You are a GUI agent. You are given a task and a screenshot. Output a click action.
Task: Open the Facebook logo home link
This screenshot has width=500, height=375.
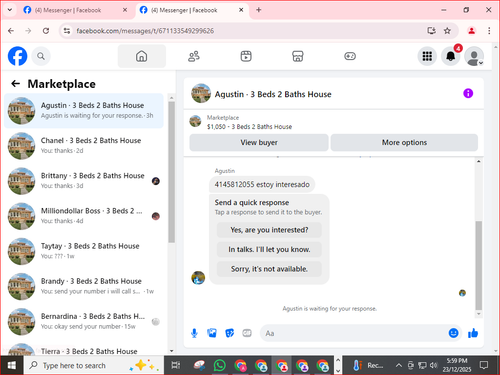tap(17, 56)
